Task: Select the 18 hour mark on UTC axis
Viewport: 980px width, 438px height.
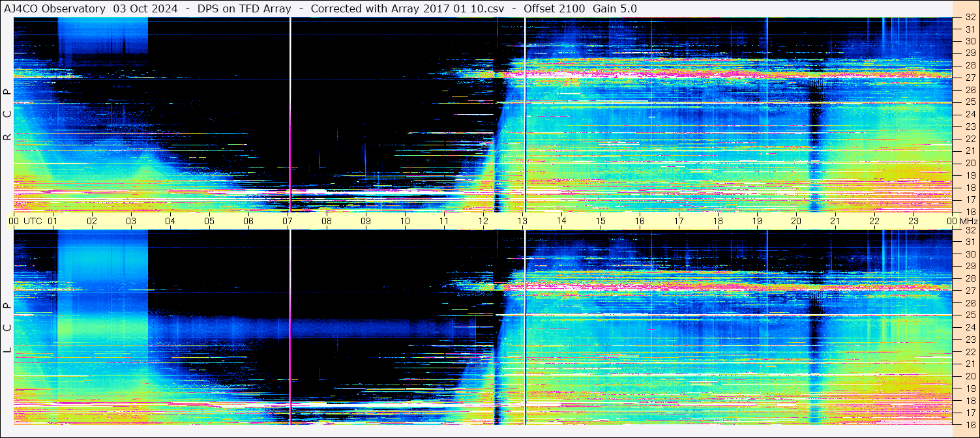Action: (718, 221)
